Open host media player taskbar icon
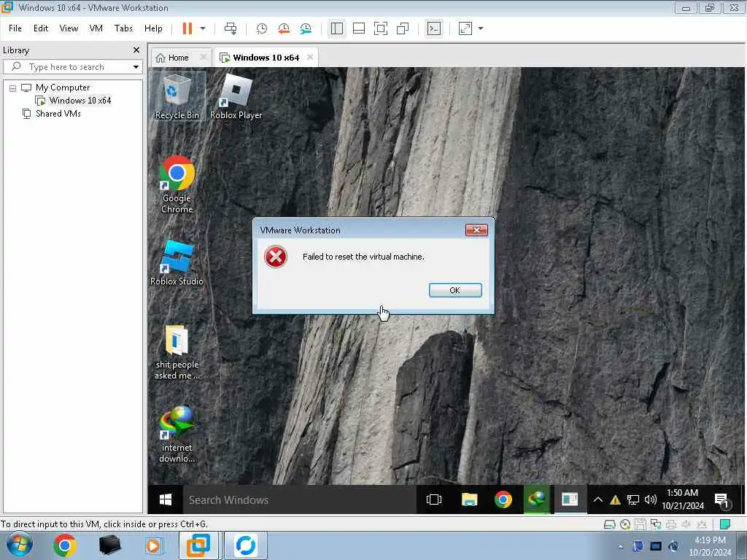 pos(153,545)
